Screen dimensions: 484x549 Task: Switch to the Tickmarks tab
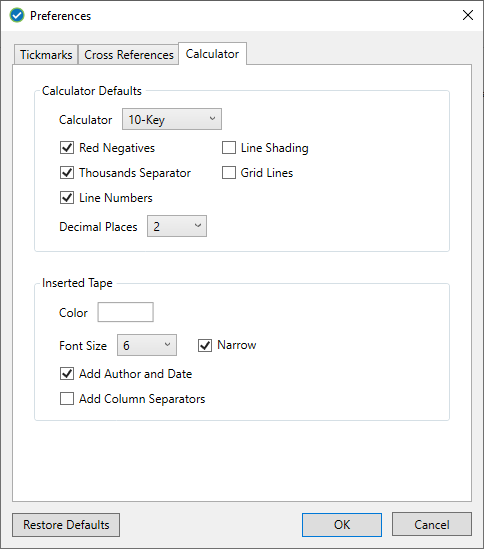click(x=46, y=55)
